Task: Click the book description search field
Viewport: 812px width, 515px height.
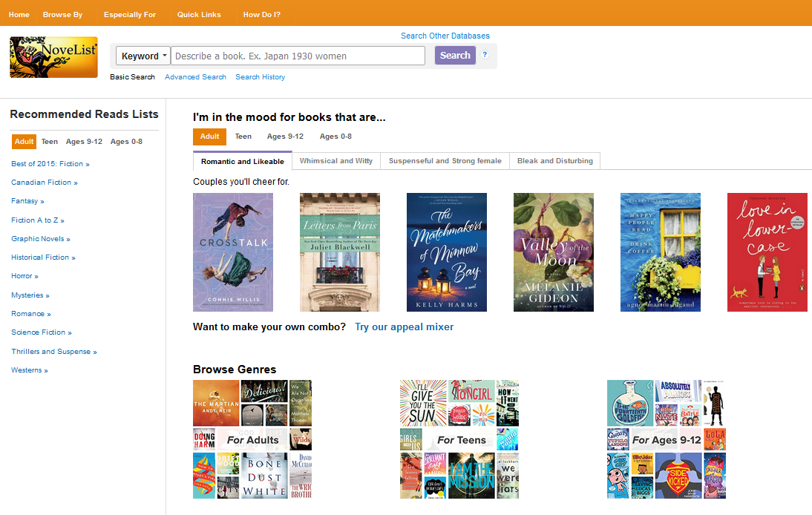Action: click(x=298, y=56)
